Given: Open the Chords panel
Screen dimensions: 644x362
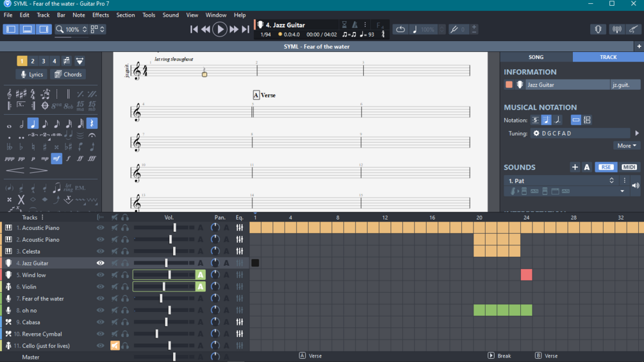Looking at the screenshot, I should click(x=68, y=74).
